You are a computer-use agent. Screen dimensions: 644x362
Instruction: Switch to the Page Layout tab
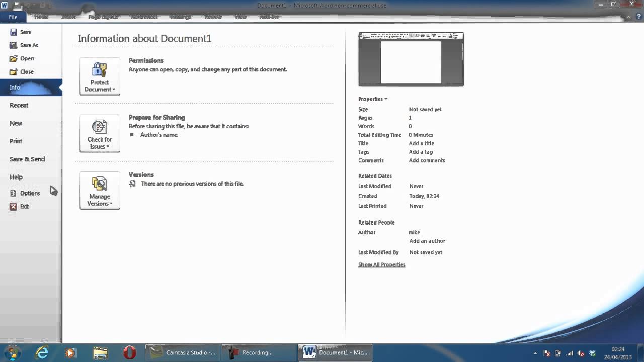pos(103,17)
